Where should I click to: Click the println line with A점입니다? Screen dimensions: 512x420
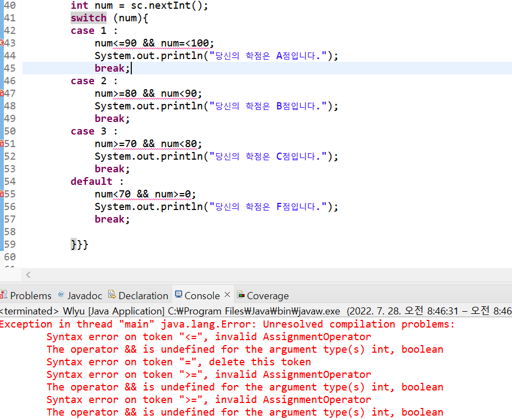point(216,56)
